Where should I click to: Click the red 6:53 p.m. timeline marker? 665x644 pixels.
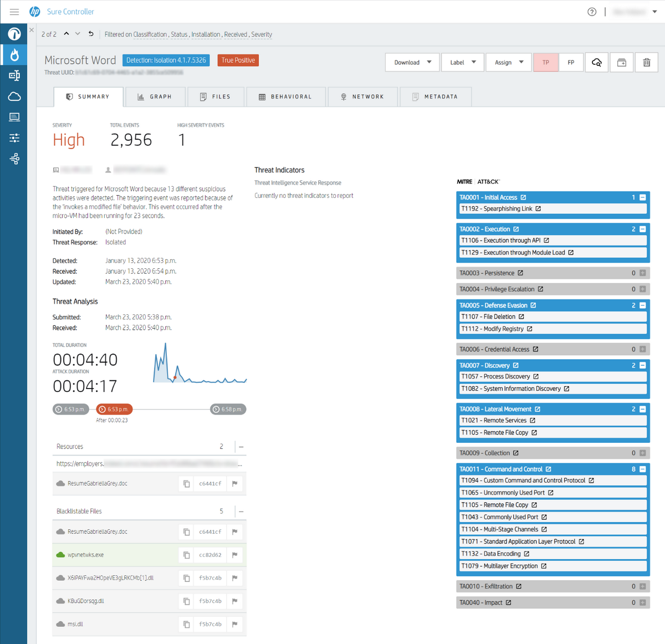pyautogui.click(x=114, y=409)
